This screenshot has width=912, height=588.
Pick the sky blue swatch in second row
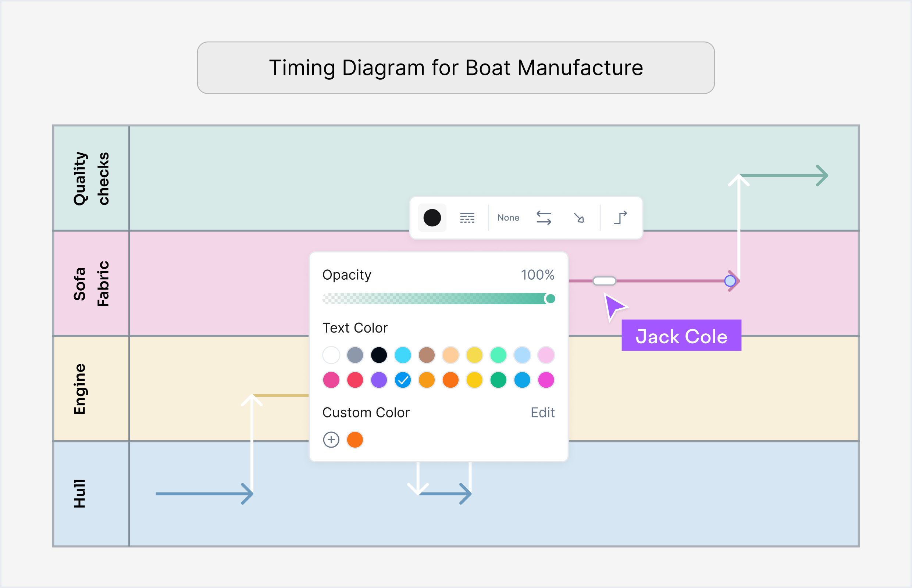click(522, 380)
